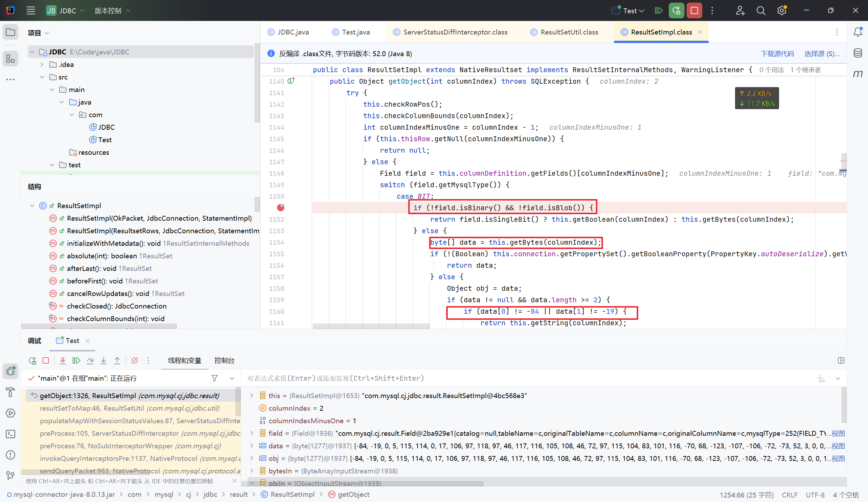Mute breakpoints in debug toolbar
Screen dimensions: 868x502
(x=135, y=360)
